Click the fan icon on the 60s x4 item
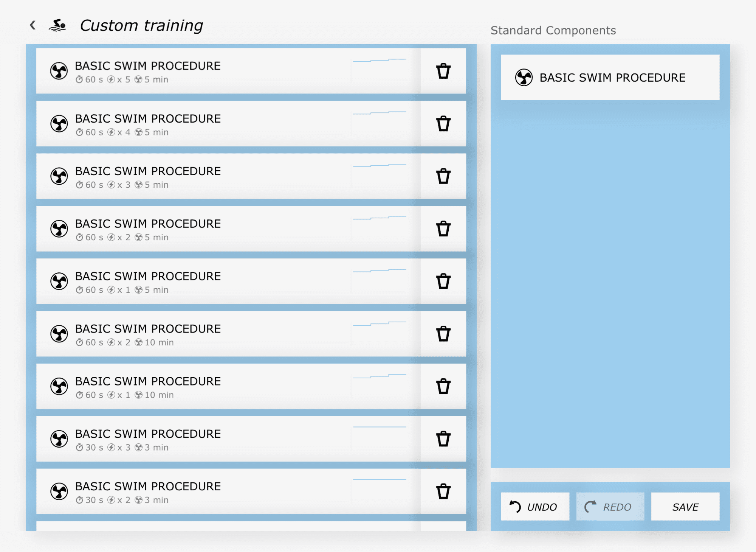The height and width of the screenshot is (552, 756). 59,123
